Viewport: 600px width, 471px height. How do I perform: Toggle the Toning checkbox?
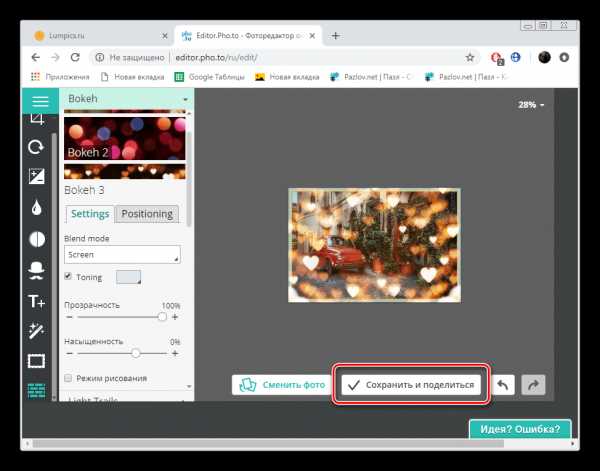click(68, 276)
